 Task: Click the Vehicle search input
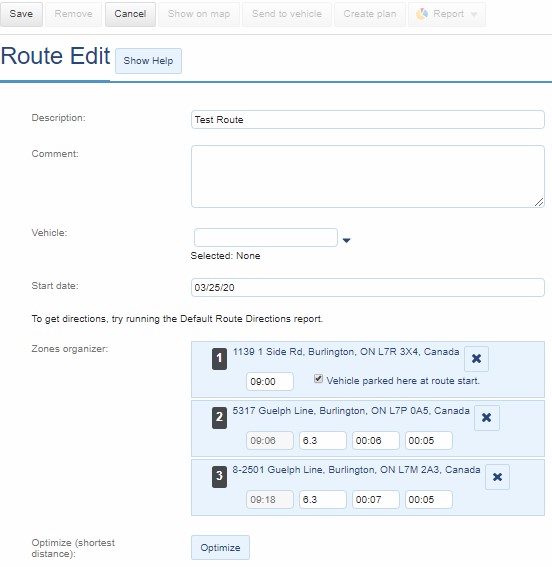coord(266,238)
